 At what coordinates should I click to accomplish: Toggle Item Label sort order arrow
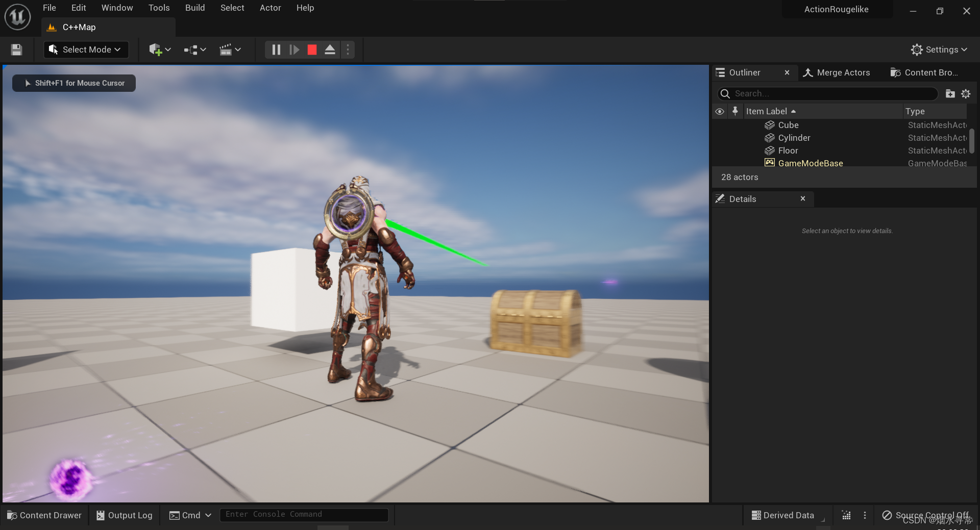[793, 111]
